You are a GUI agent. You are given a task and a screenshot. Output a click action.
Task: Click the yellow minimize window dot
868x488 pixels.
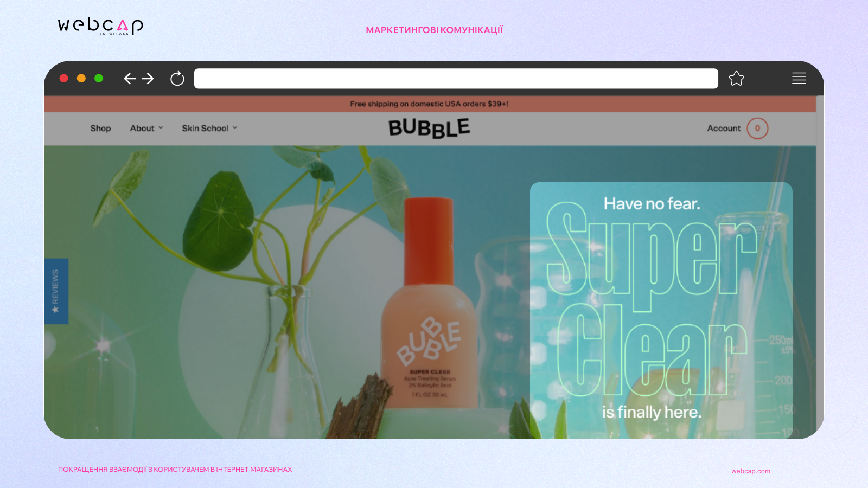81,78
